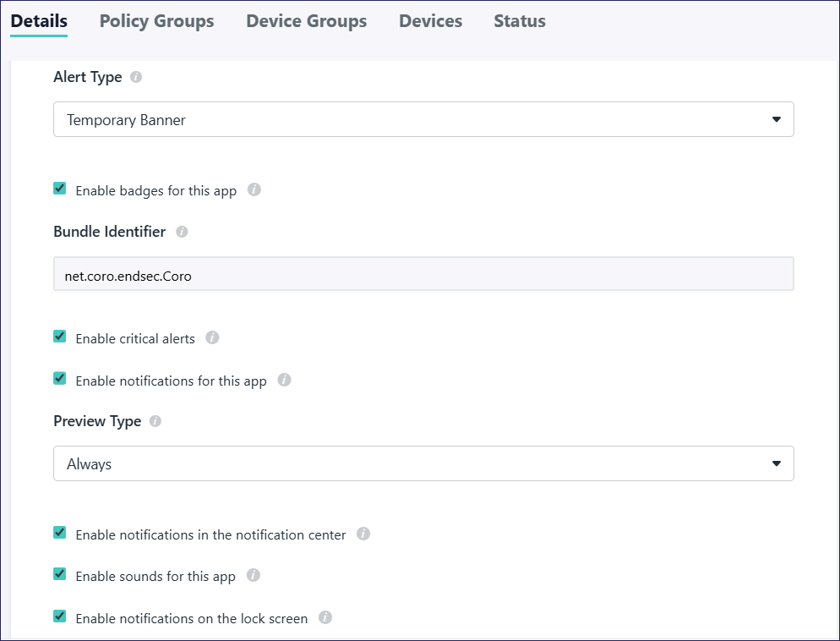Click info icon next to Alert Type
The height and width of the screenshot is (641, 840).
[x=136, y=77]
